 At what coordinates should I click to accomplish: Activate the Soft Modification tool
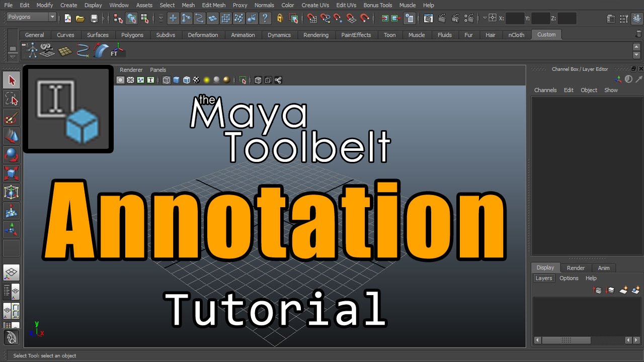click(12, 211)
